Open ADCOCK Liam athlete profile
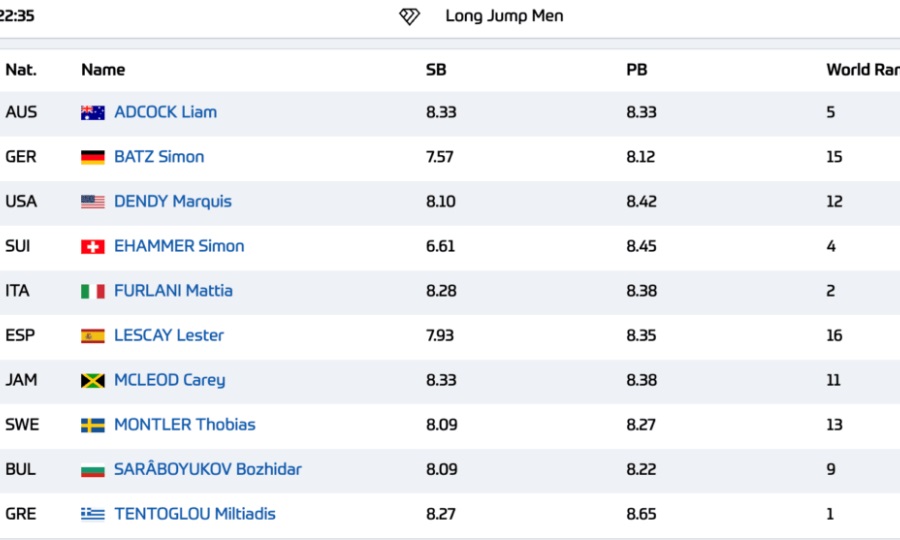This screenshot has height=540, width=900. point(165,112)
